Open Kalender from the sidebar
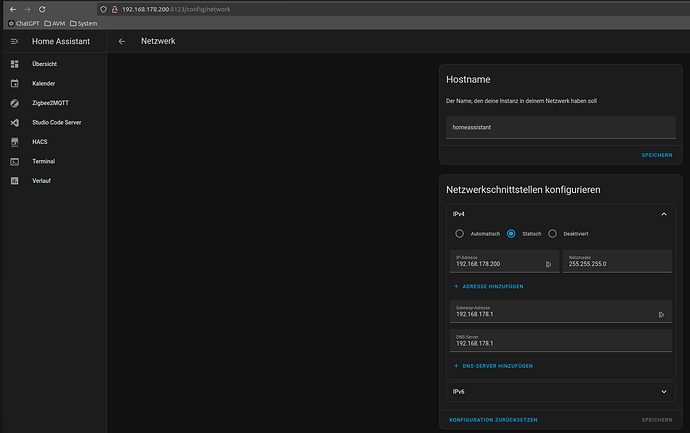 44,83
